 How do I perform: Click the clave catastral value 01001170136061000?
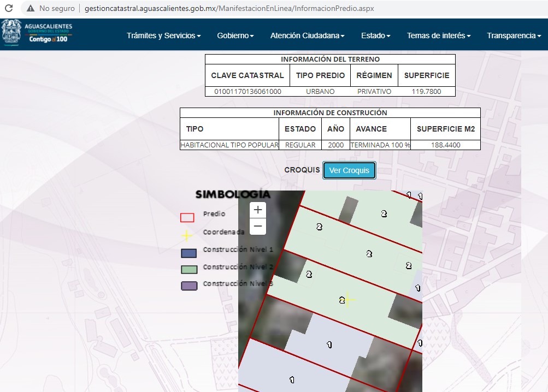coord(248,92)
